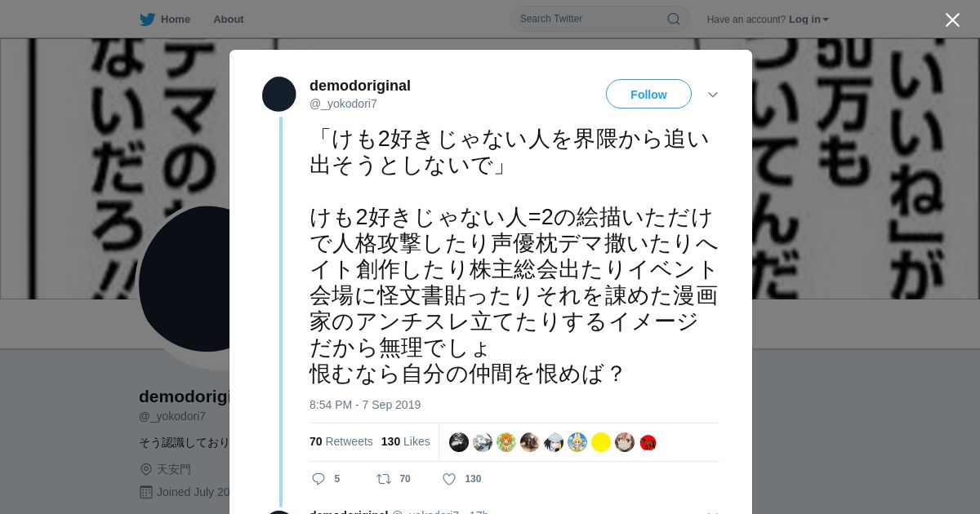Close the tweet overlay with the X
The width and height of the screenshot is (980, 514).
(x=952, y=20)
